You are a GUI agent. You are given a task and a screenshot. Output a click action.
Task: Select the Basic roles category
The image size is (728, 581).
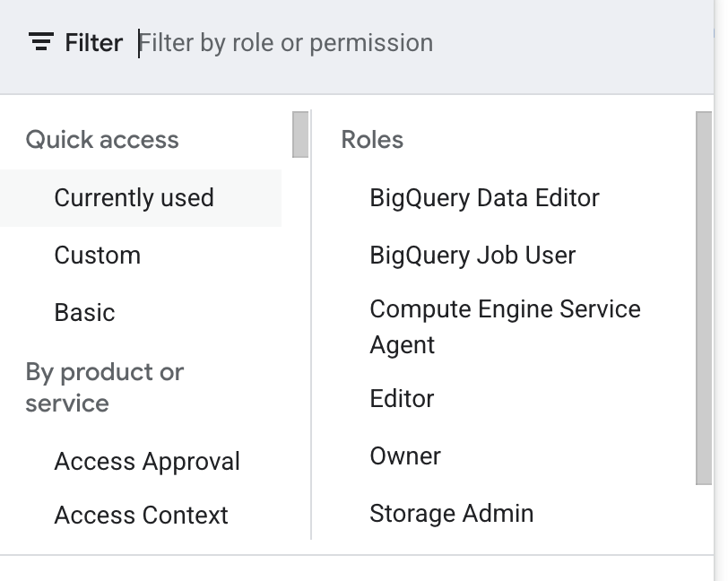[x=85, y=313]
